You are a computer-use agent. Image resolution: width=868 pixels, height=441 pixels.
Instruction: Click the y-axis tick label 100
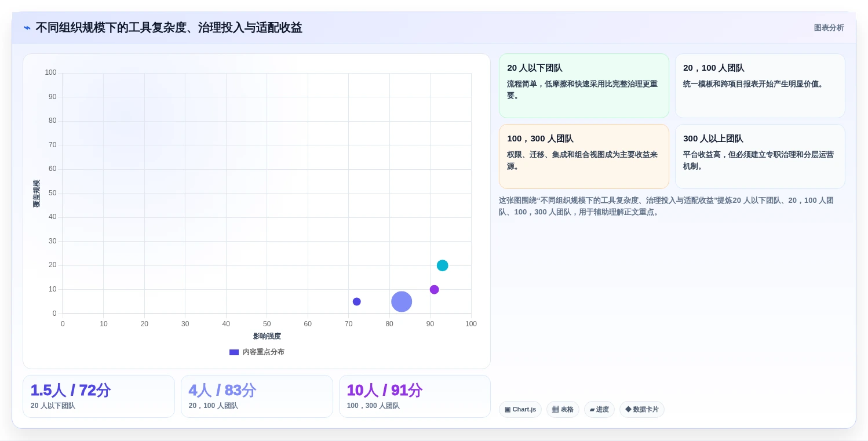(51, 72)
